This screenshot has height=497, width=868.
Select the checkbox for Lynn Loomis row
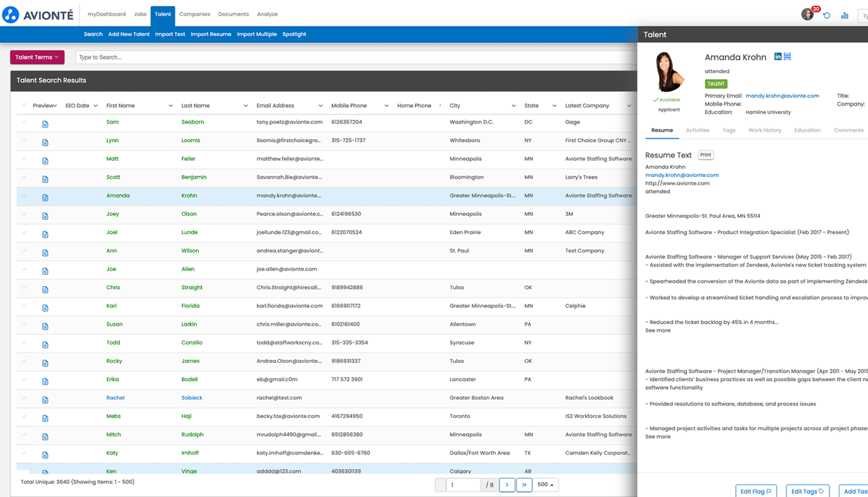[25, 140]
